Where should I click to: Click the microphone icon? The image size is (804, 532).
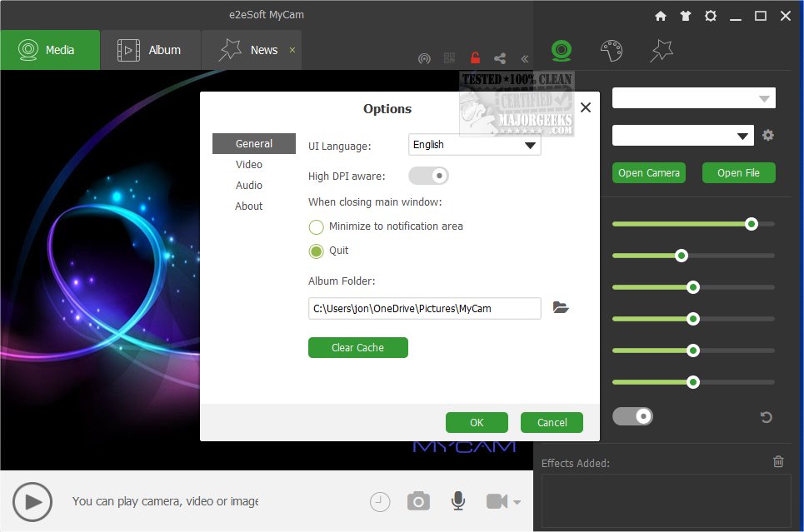(x=457, y=501)
